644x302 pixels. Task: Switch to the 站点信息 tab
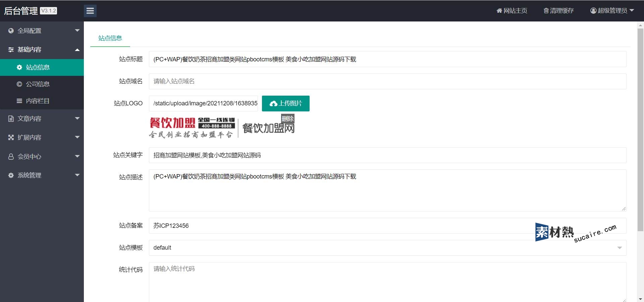pyautogui.click(x=110, y=38)
